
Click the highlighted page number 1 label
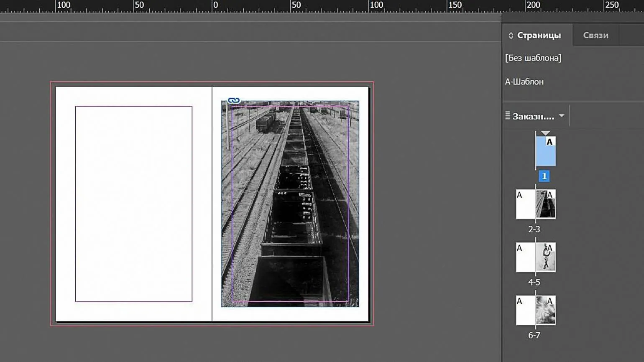(x=544, y=176)
